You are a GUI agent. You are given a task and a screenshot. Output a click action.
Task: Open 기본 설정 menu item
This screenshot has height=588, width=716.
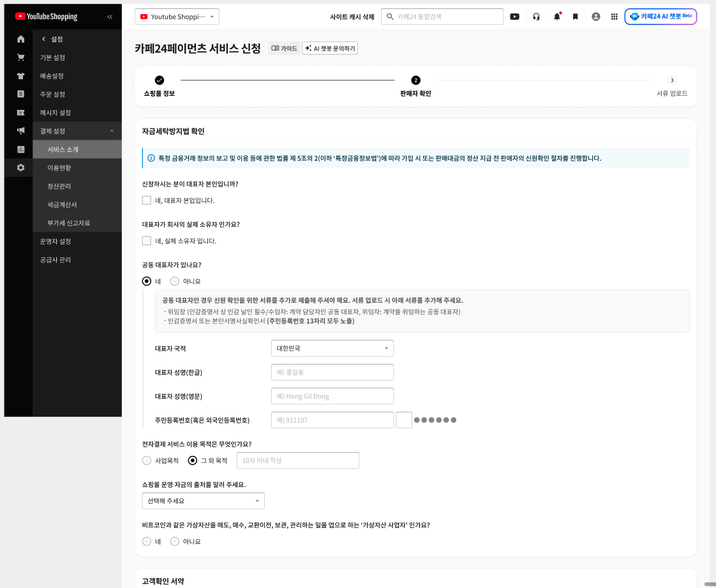pos(77,57)
